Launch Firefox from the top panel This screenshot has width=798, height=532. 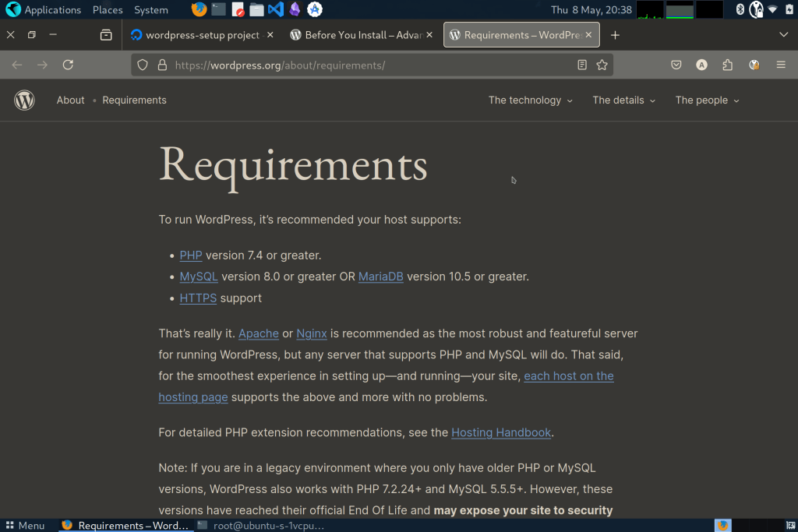tap(199, 9)
